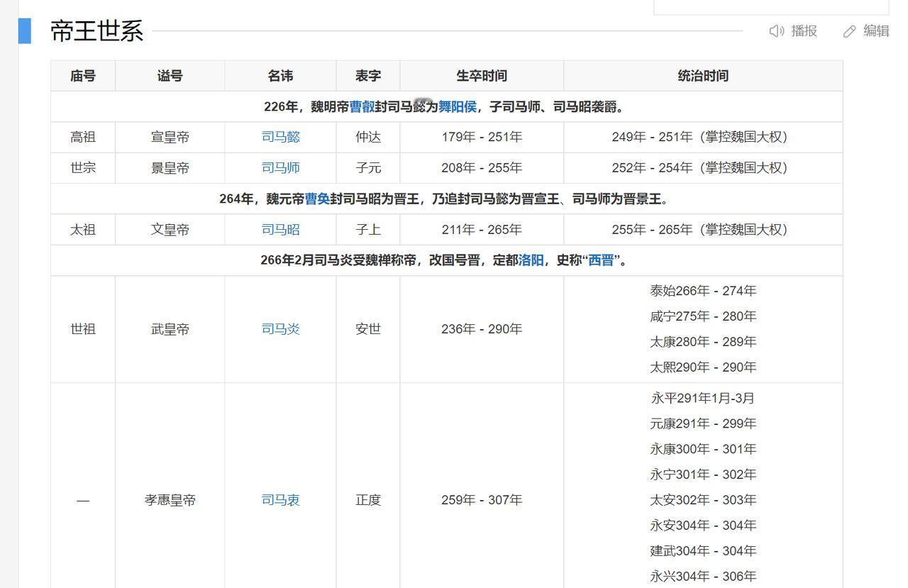Open the 西晋 link
The image size is (908, 588).
click(602, 260)
